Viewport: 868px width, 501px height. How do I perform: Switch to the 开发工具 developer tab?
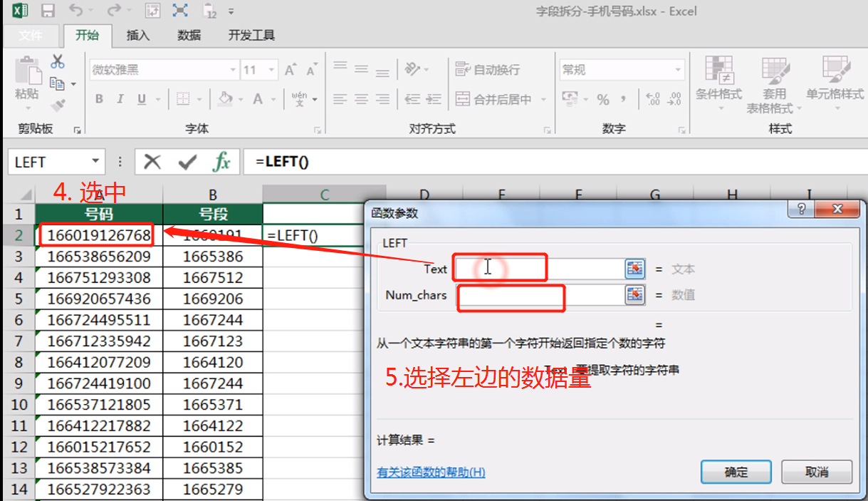click(x=251, y=36)
